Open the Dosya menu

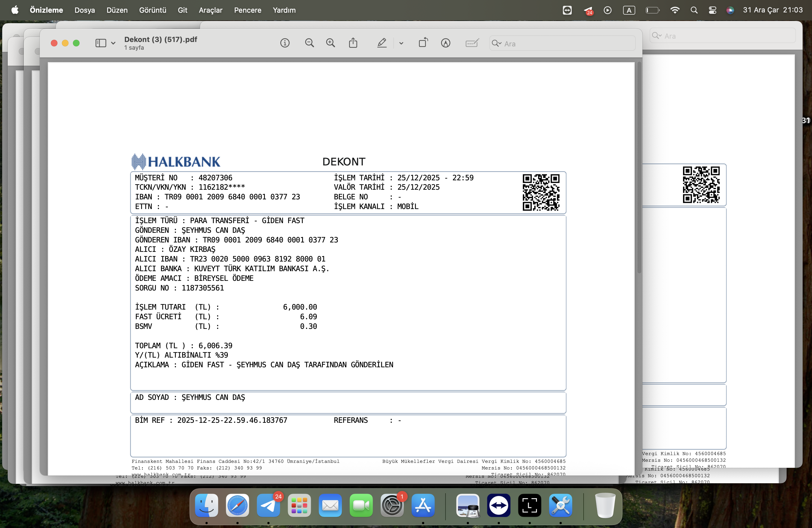[85, 10]
